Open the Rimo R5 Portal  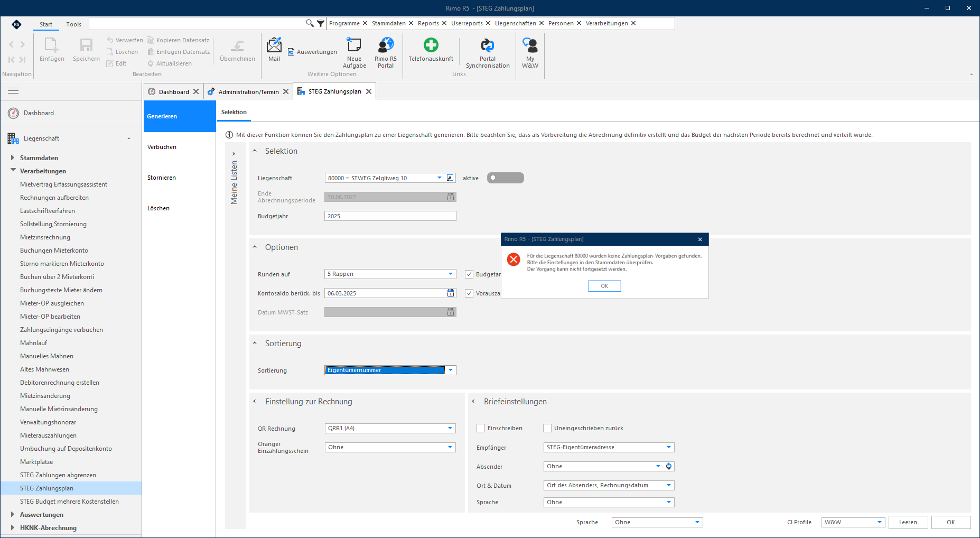386,52
